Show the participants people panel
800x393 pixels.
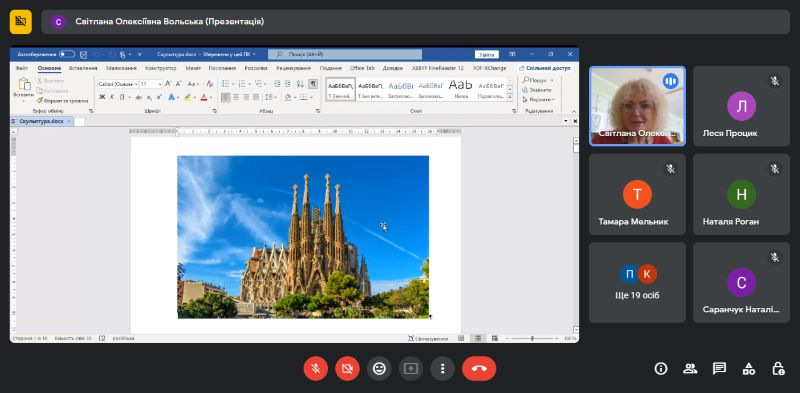[690, 369]
